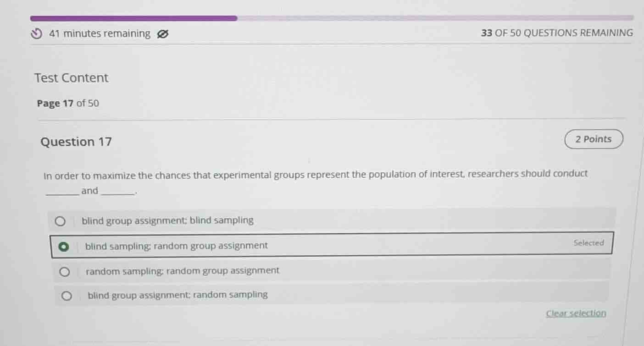Click 'Page 17 of 50' label
Image resolution: width=644 pixels, height=346 pixels.
(68, 103)
